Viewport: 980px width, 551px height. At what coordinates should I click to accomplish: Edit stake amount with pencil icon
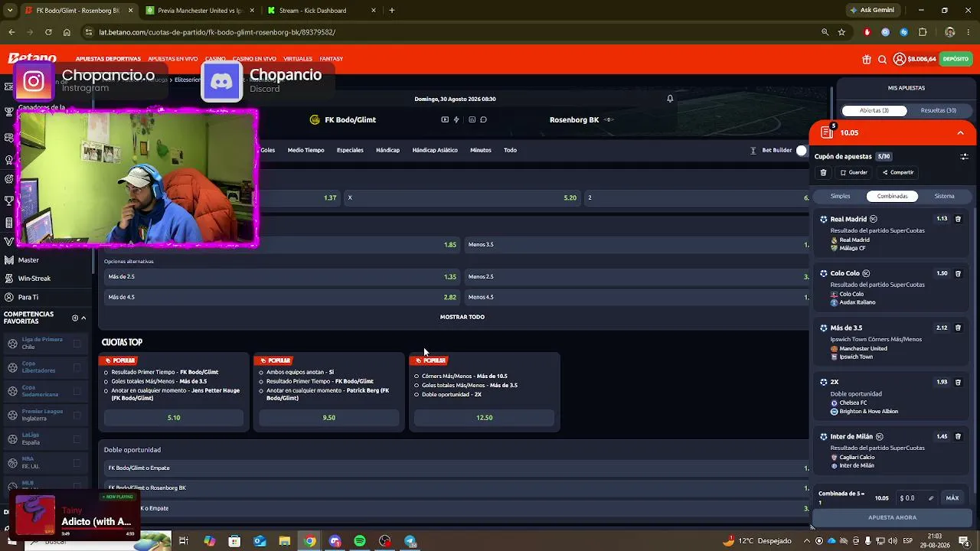(x=931, y=498)
